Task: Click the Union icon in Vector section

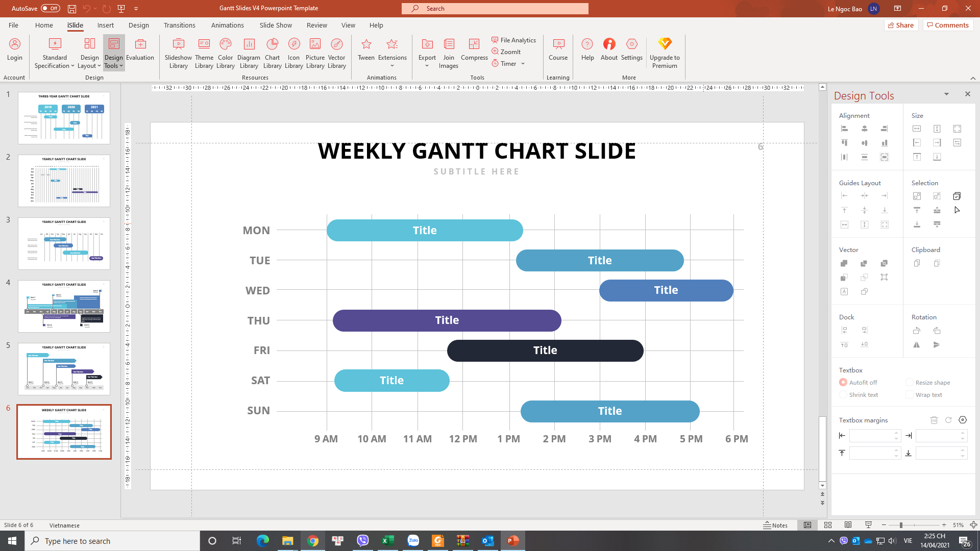Action: [x=844, y=263]
